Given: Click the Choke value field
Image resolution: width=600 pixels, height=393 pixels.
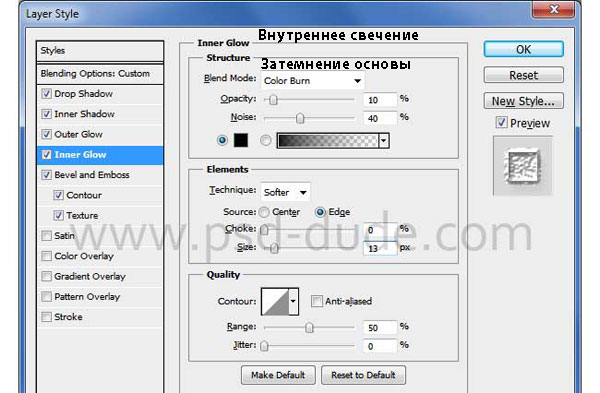Looking at the screenshot, I should point(380,230).
